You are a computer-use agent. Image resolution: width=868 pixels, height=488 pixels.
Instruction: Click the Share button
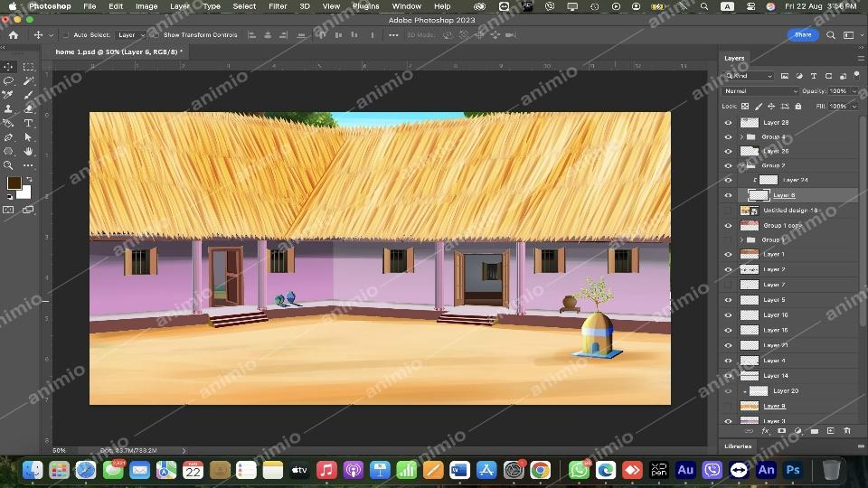(802, 35)
